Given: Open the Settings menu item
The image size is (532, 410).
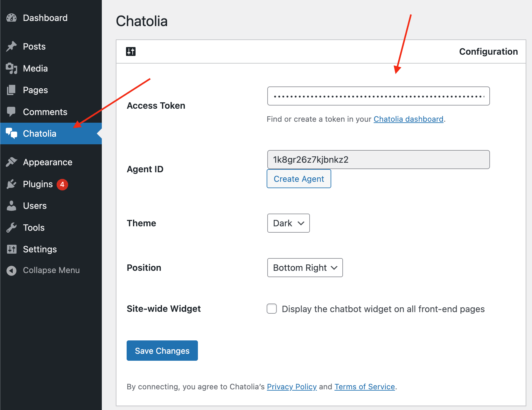Looking at the screenshot, I should pos(40,249).
